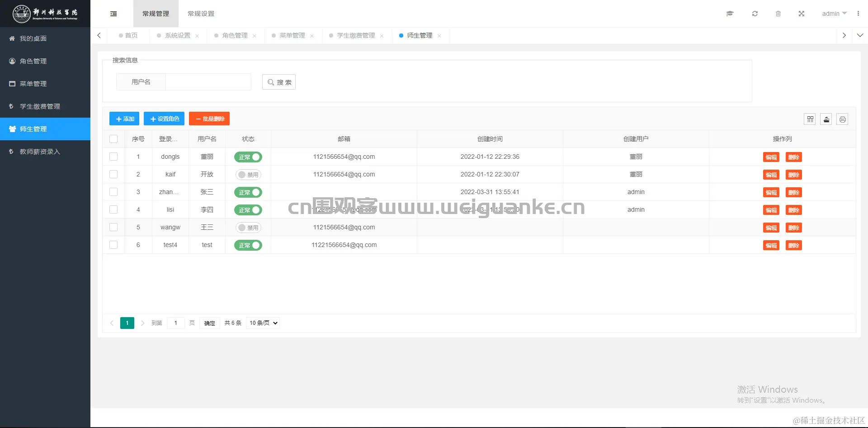
Task: Click the trash icon in the top bar
Action: click(x=778, y=14)
